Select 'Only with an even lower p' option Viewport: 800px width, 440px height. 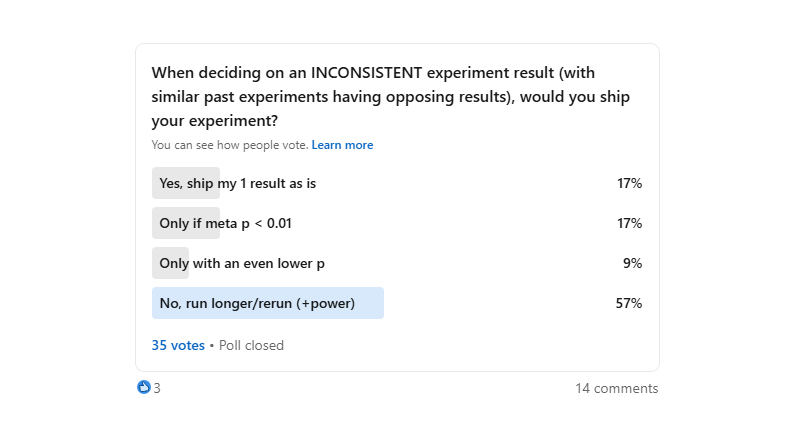(241, 263)
